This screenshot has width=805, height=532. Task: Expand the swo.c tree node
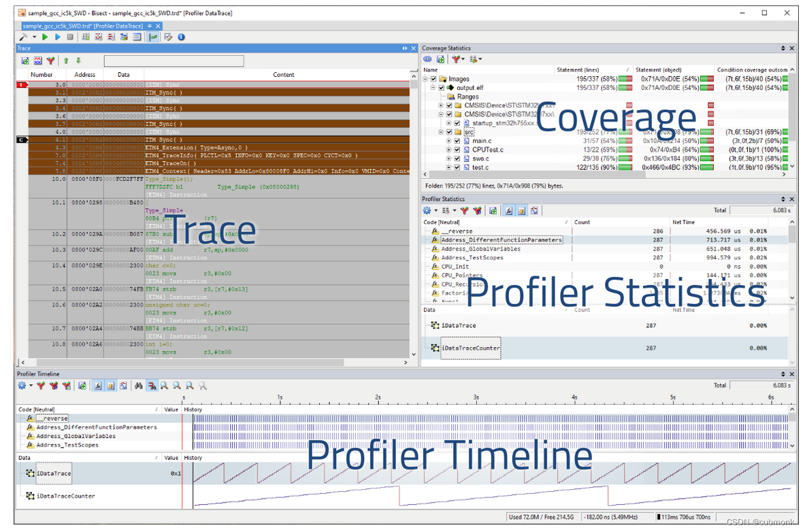(x=448, y=159)
